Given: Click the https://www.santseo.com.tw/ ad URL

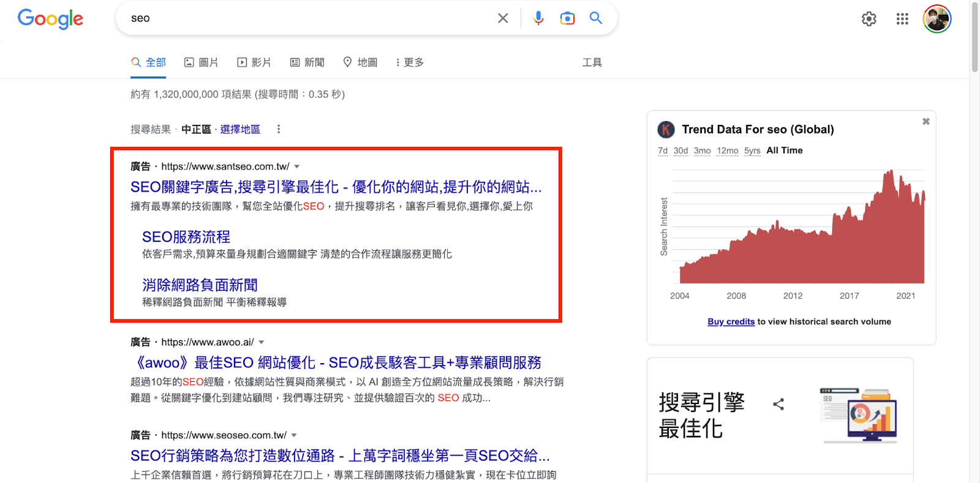Looking at the screenshot, I should tap(225, 167).
